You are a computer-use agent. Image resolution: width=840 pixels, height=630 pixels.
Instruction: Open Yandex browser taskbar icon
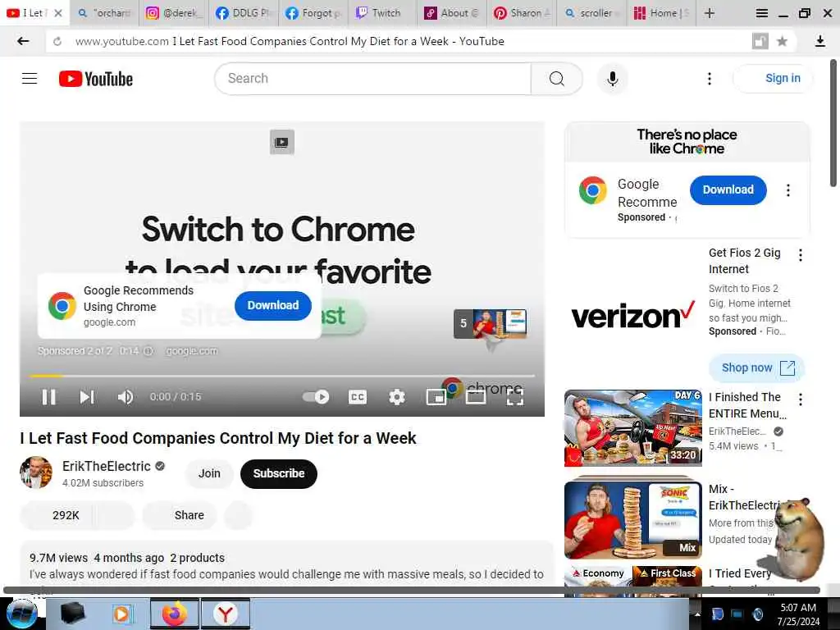point(226,614)
